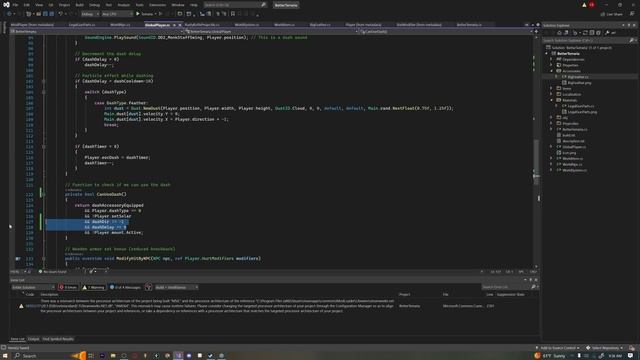Expand the Dependencies node

(x=551, y=59)
